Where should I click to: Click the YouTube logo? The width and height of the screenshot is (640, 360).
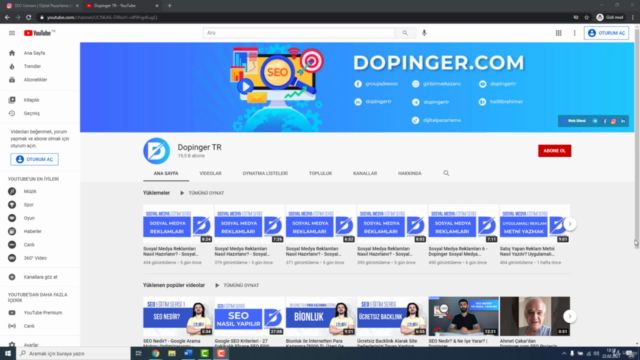[x=39, y=33]
